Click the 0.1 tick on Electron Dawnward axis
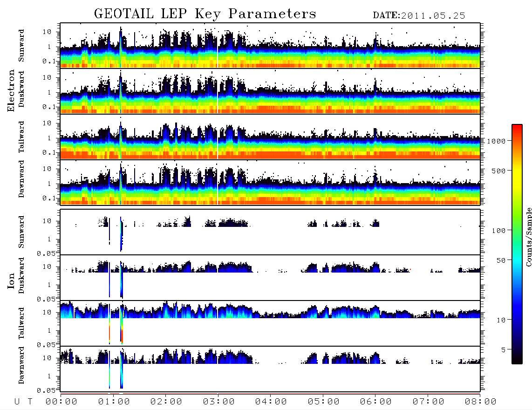The width and height of the screenshot is (532, 410). coord(49,198)
